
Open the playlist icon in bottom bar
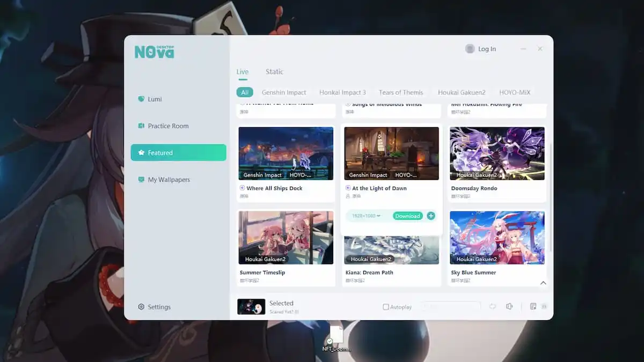[533, 306]
